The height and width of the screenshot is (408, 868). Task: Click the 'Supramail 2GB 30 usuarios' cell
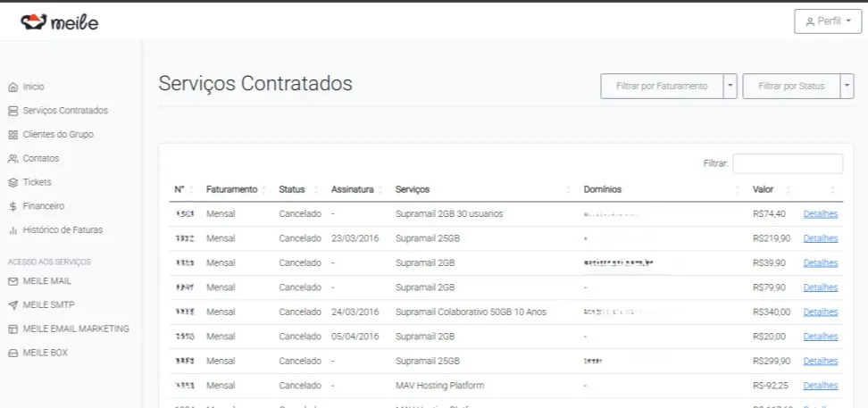click(x=449, y=213)
